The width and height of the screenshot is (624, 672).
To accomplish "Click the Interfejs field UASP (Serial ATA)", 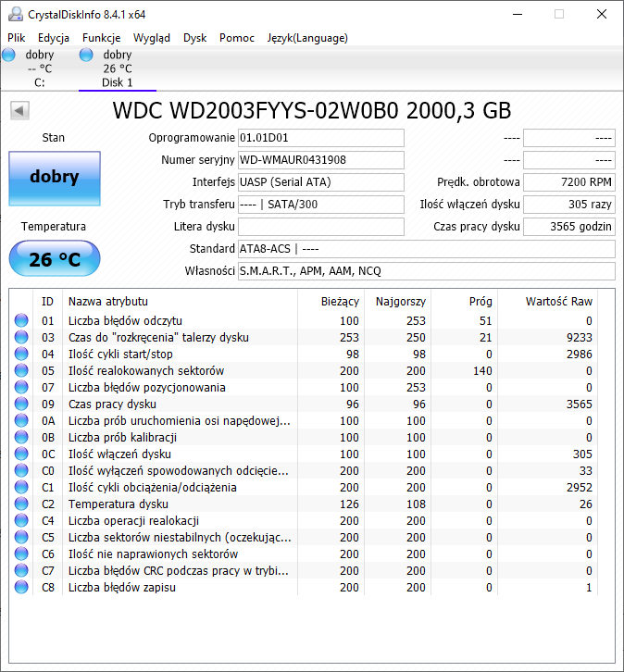I will coord(321,182).
